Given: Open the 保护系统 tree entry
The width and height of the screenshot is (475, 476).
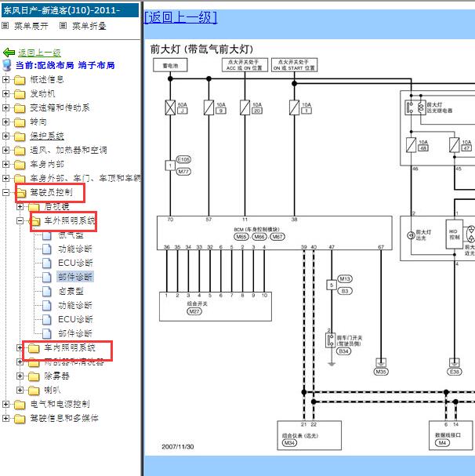Looking at the screenshot, I should (x=47, y=136).
